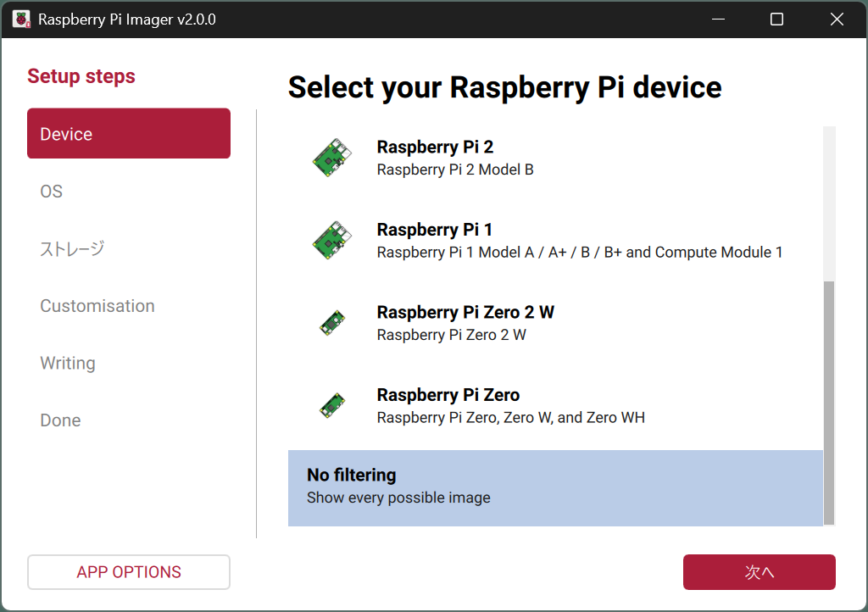Open APP OPTIONS

(x=129, y=572)
